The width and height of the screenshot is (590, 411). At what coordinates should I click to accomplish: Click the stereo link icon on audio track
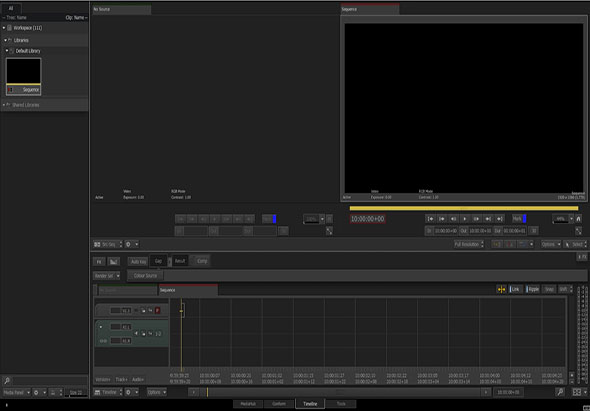click(103, 341)
